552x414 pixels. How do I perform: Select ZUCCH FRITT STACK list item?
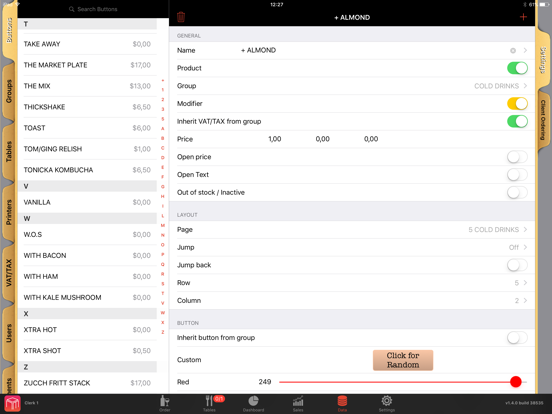87,383
